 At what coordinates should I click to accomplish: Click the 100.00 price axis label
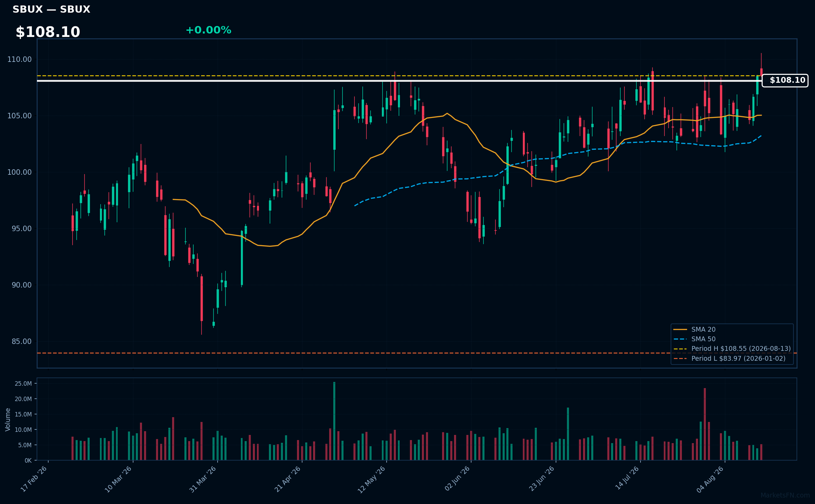20,172
